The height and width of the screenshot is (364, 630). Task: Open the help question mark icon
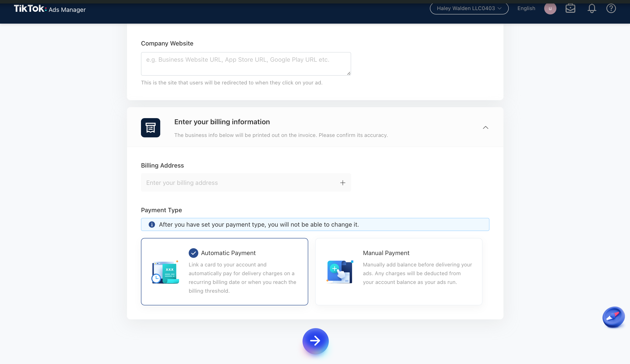(611, 9)
